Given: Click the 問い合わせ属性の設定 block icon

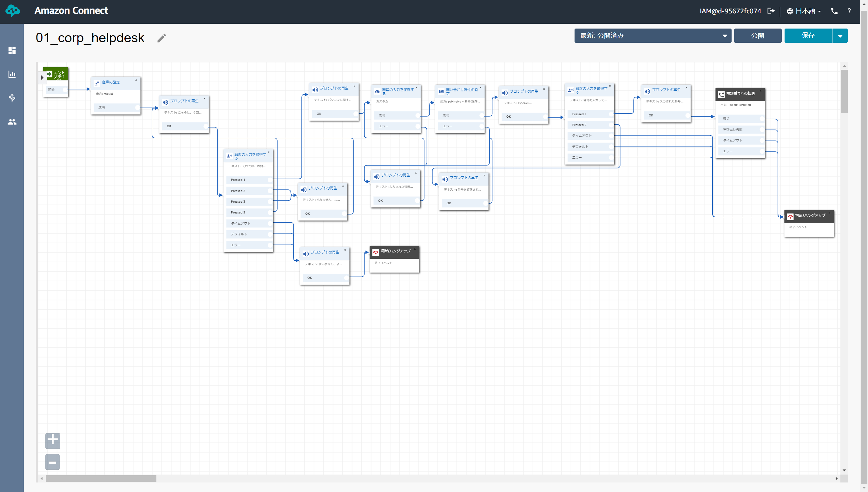Looking at the screenshot, I should pyautogui.click(x=441, y=91).
